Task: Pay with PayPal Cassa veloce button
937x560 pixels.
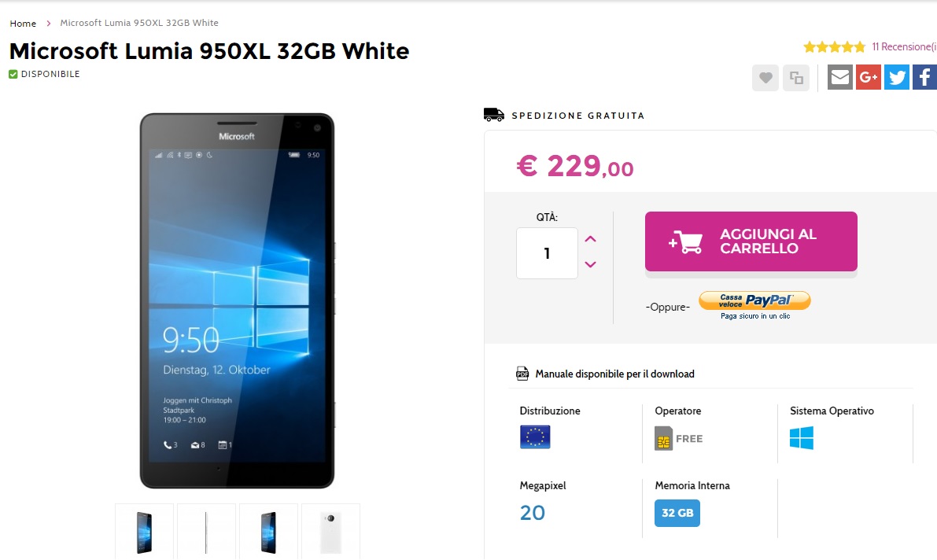Action: (x=754, y=300)
